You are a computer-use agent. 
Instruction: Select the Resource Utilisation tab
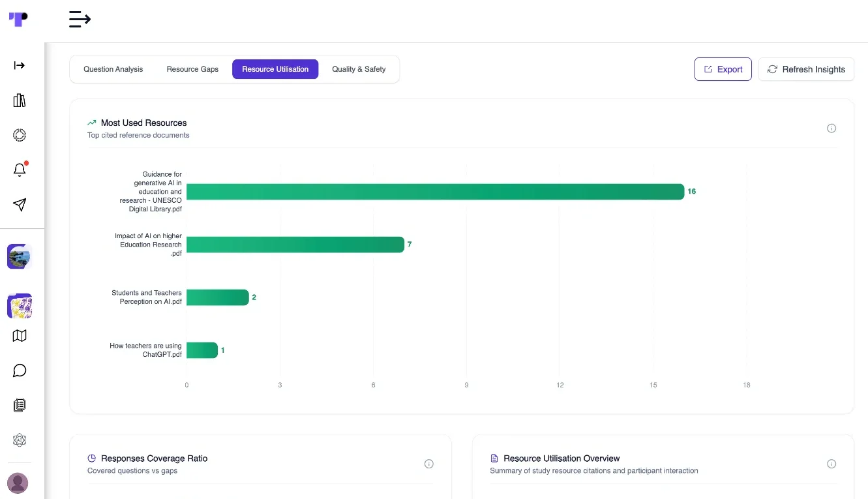(275, 69)
